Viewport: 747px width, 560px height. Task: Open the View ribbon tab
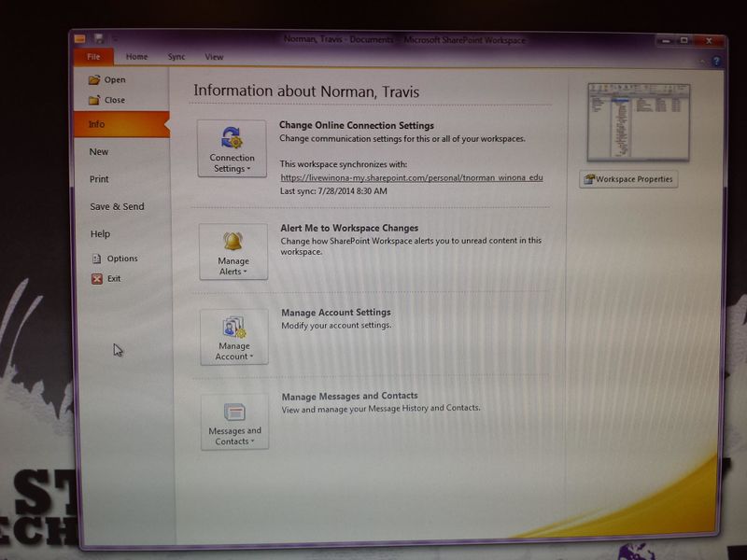[214, 57]
